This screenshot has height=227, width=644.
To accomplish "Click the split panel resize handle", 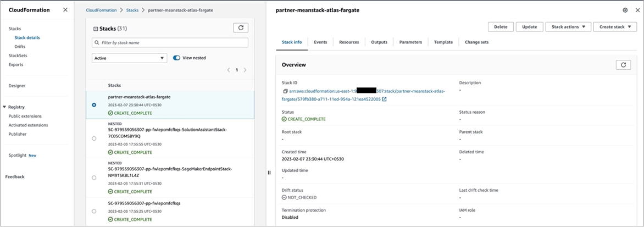I will [269, 173].
